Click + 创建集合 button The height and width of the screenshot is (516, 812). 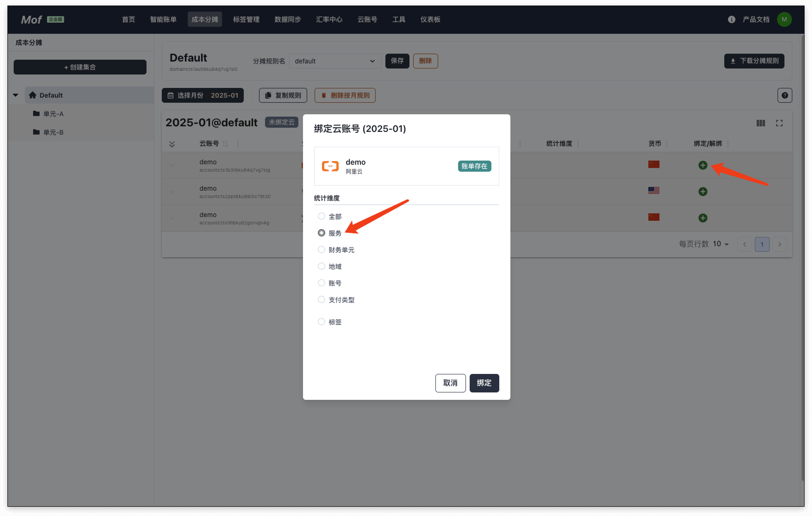(x=80, y=67)
